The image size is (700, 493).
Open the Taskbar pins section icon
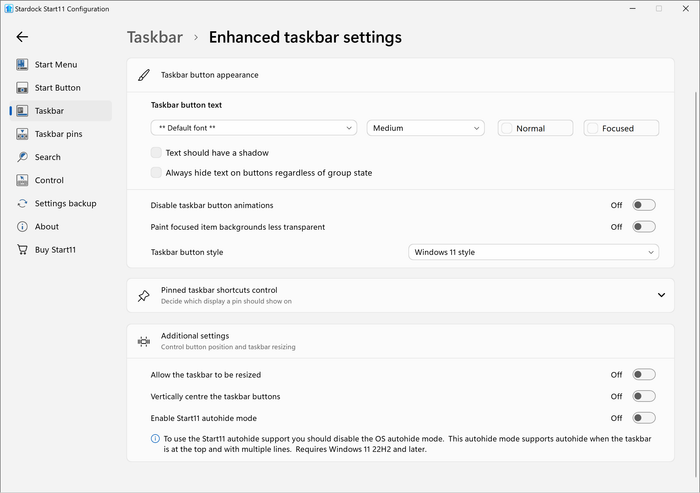(22, 134)
